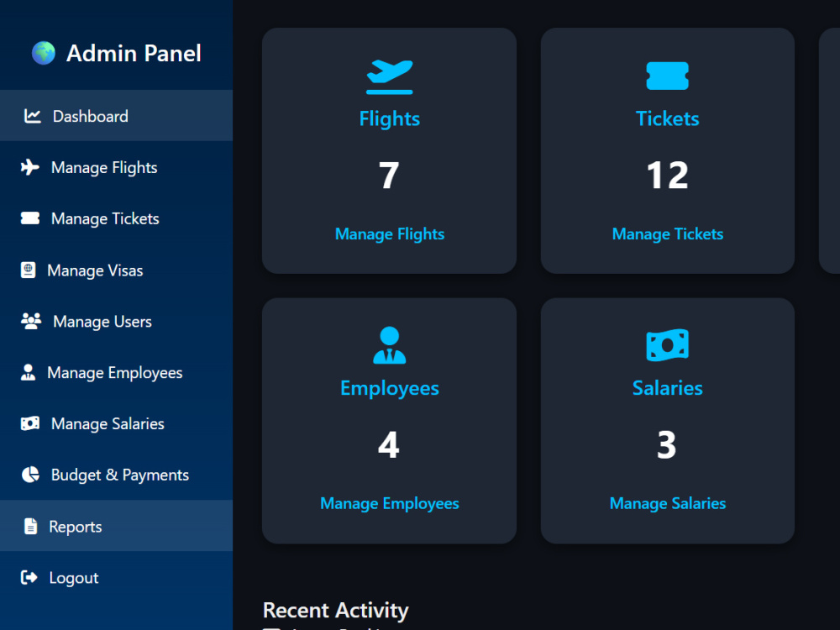
Task: Click the Salaries card heading
Action: point(668,388)
